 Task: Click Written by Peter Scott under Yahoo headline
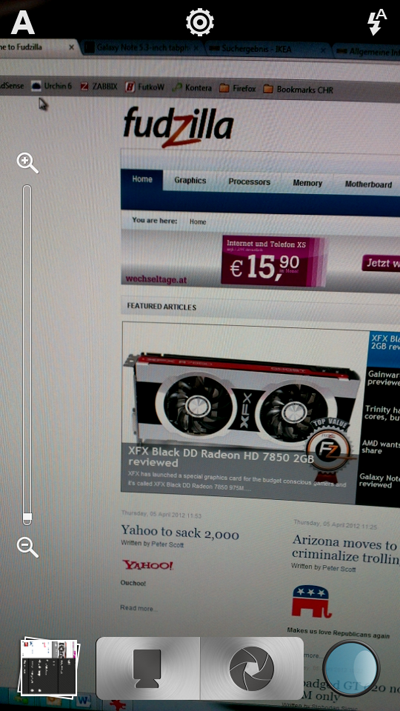coord(152,545)
